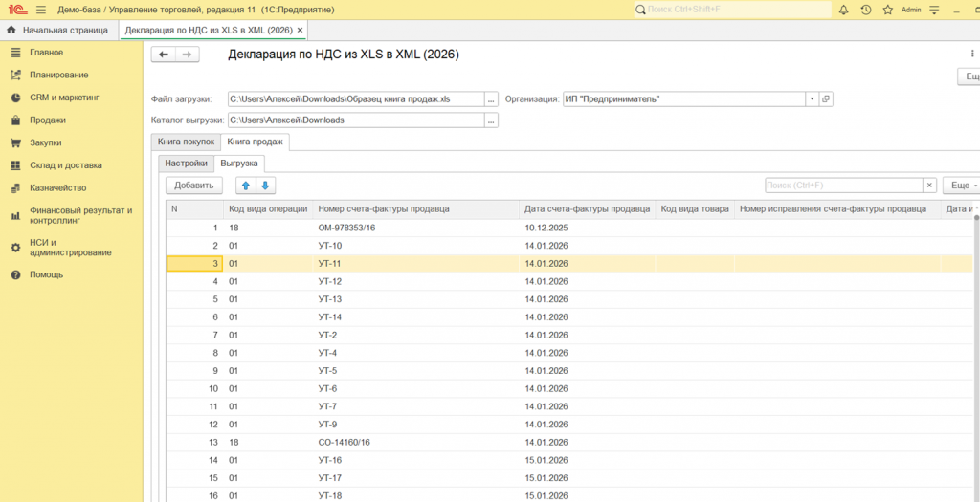Expand the Организация dropdown arrow
This screenshot has height=502, width=980.
812,99
